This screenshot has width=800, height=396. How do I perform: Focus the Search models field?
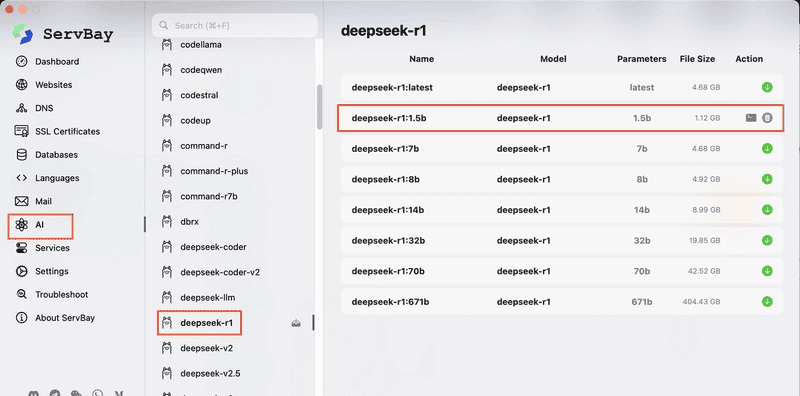235,26
